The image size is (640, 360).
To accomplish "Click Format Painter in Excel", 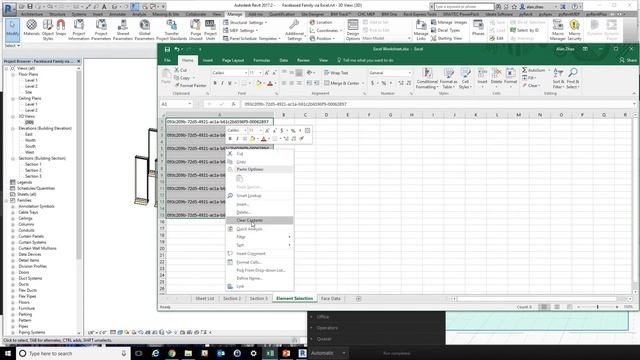I will click(x=190, y=86).
